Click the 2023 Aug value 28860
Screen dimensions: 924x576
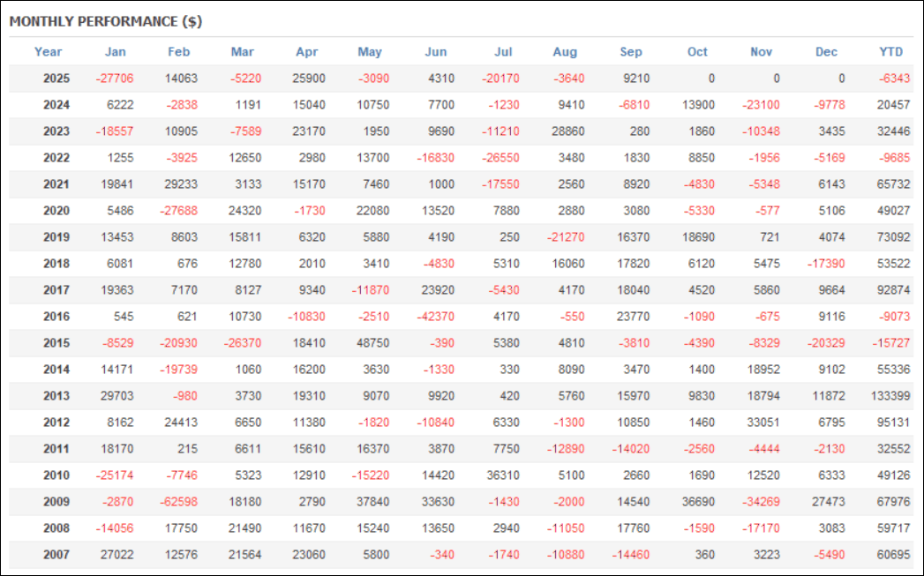click(x=567, y=131)
